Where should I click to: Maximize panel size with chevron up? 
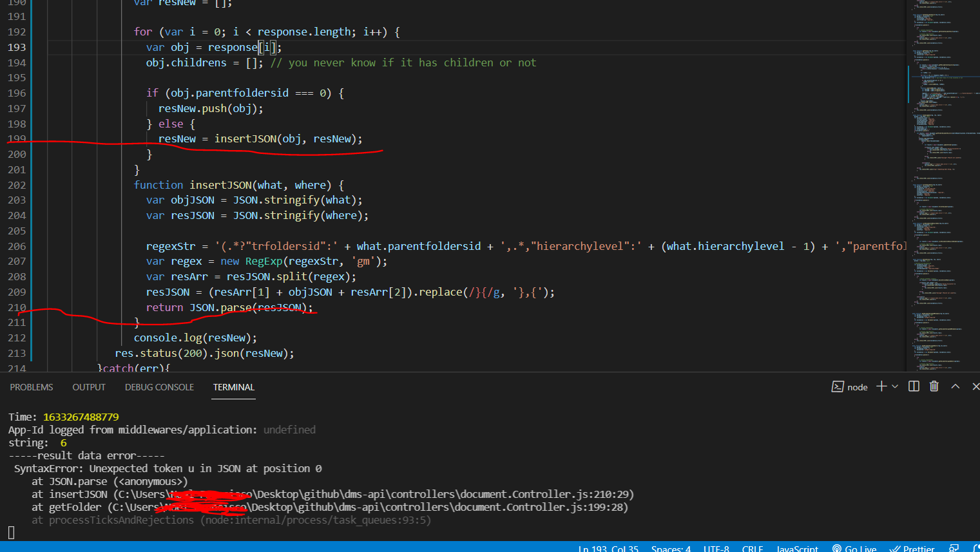click(x=956, y=386)
